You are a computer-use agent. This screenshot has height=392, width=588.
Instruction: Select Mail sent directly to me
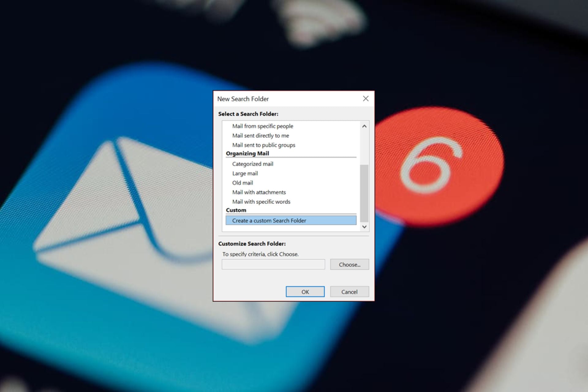260,136
